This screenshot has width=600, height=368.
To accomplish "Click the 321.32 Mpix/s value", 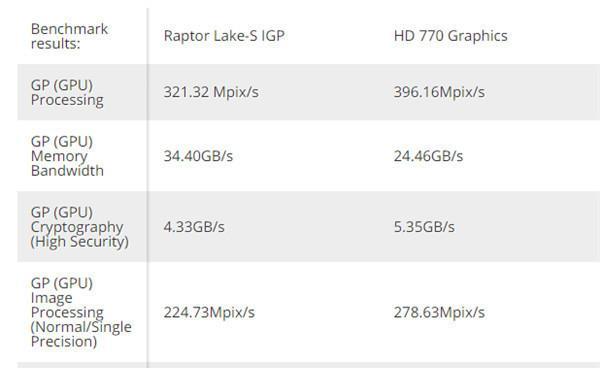I will tap(211, 92).
